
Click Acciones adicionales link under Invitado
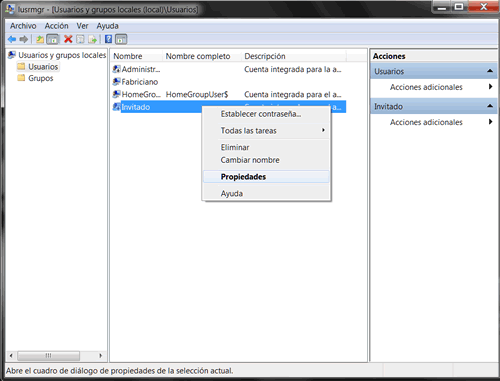(x=426, y=122)
